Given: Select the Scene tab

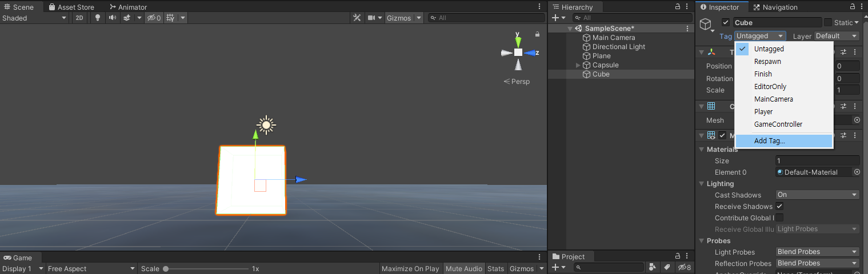Looking at the screenshot, I should [x=19, y=7].
